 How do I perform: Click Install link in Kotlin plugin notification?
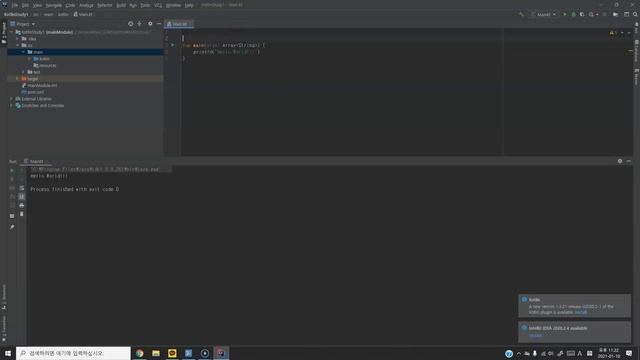click(x=580, y=312)
